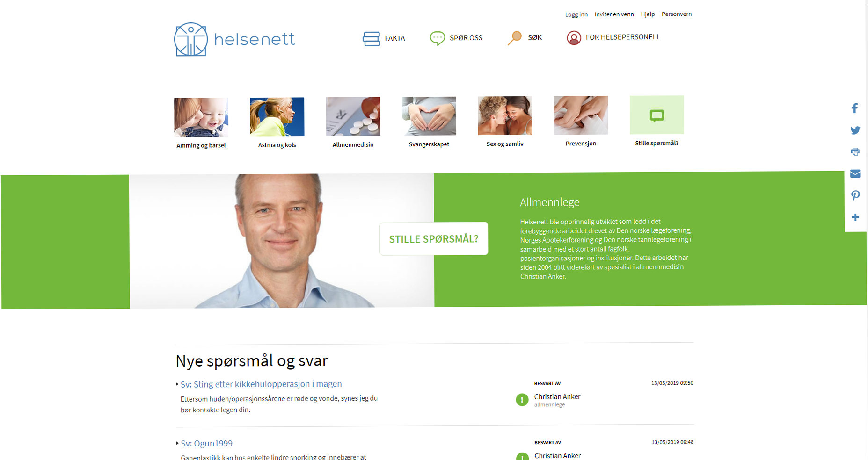Share page via Facebook sidebar icon

click(x=855, y=108)
